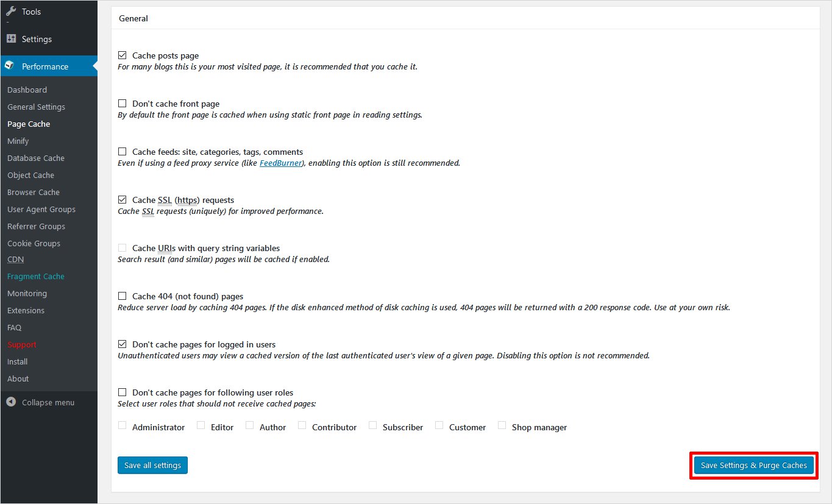Click the Performance cube icon
This screenshot has width=832, height=504.
click(10, 66)
